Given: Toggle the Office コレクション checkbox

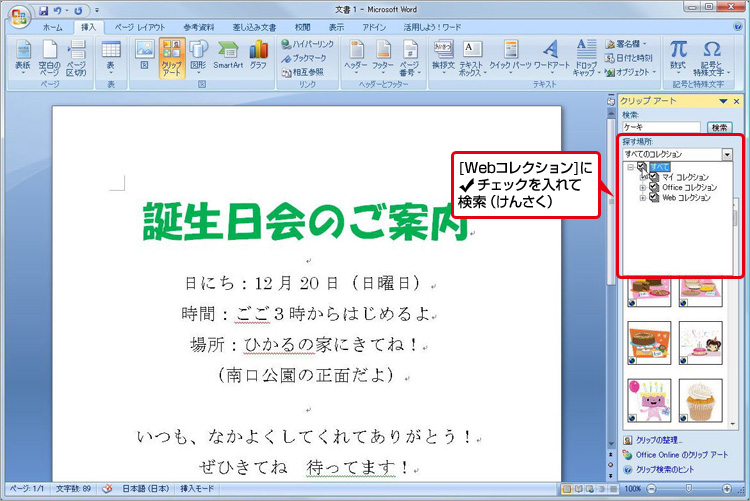Looking at the screenshot, I should pyautogui.click(x=654, y=187).
